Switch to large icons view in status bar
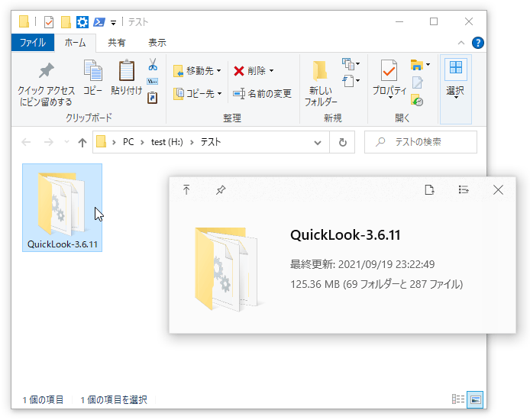 click(475, 399)
